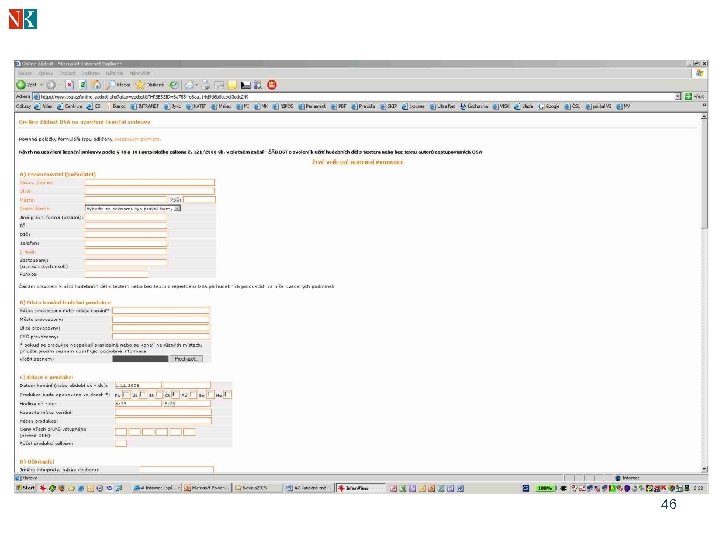The height and width of the screenshot is (540, 720).
Task: Click the first name field in section A
Action: click(150, 183)
